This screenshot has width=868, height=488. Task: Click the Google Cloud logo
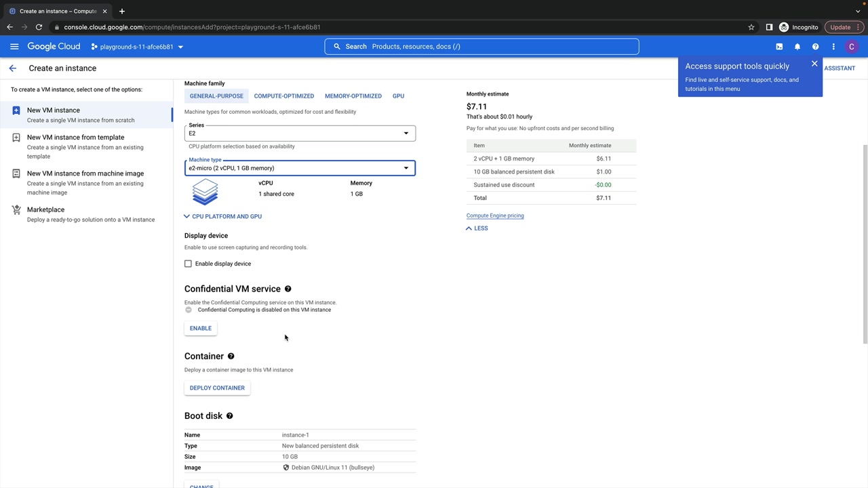tap(54, 47)
